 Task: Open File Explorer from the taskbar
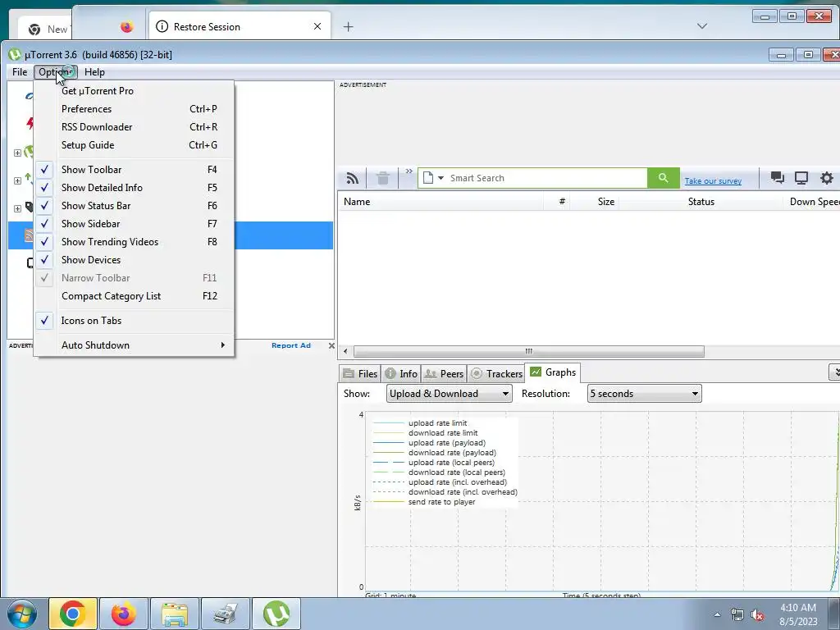pyautogui.click(x=175, y=614)
